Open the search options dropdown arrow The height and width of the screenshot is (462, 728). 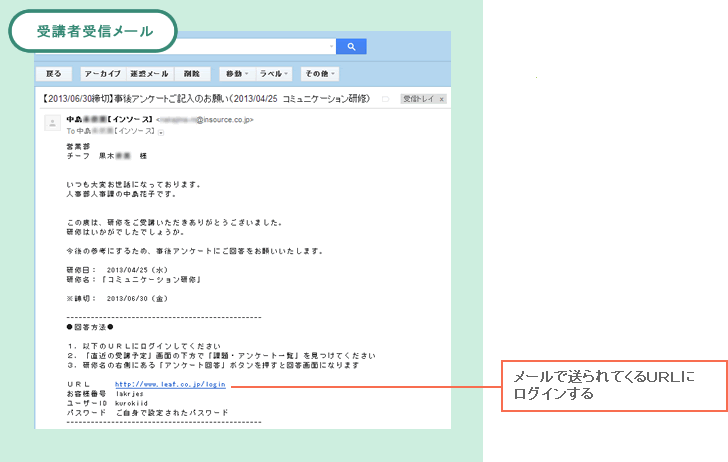(331, 46)
